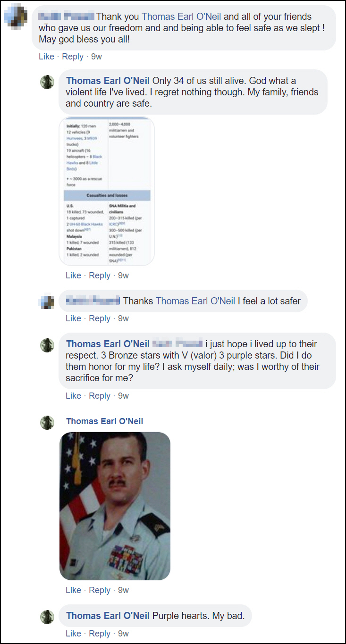Click avatar next to the soldier portrait comment

[x=47, y=422]
